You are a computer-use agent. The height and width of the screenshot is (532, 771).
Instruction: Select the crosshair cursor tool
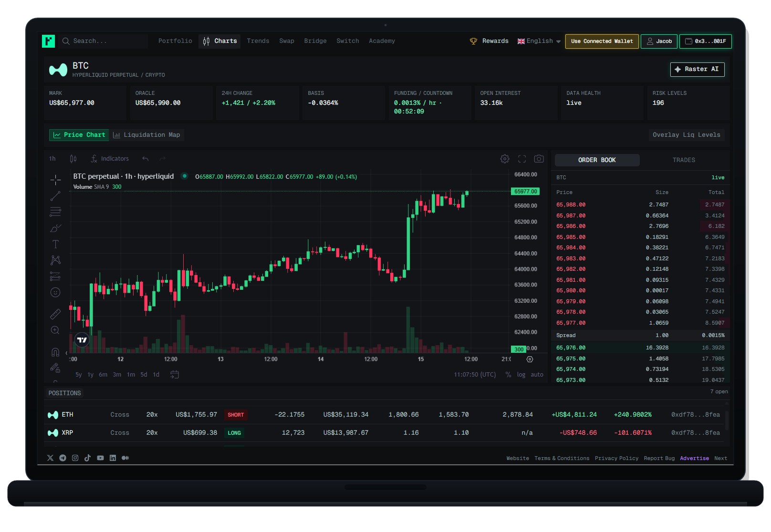pyautogui.click(x=55, y=180)
